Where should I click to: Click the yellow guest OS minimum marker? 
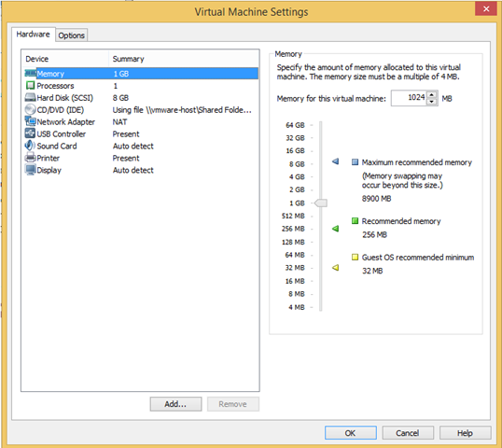tap(335, 267)
